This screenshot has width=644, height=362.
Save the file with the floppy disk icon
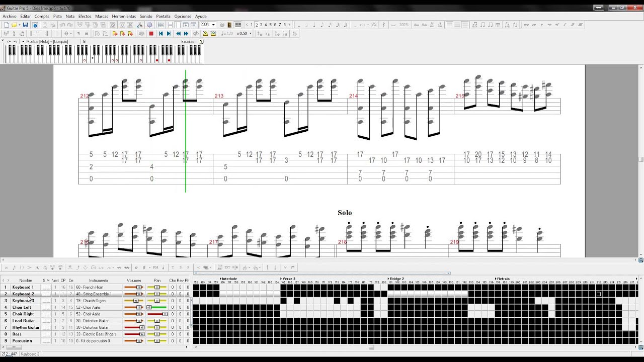point(25,25)
